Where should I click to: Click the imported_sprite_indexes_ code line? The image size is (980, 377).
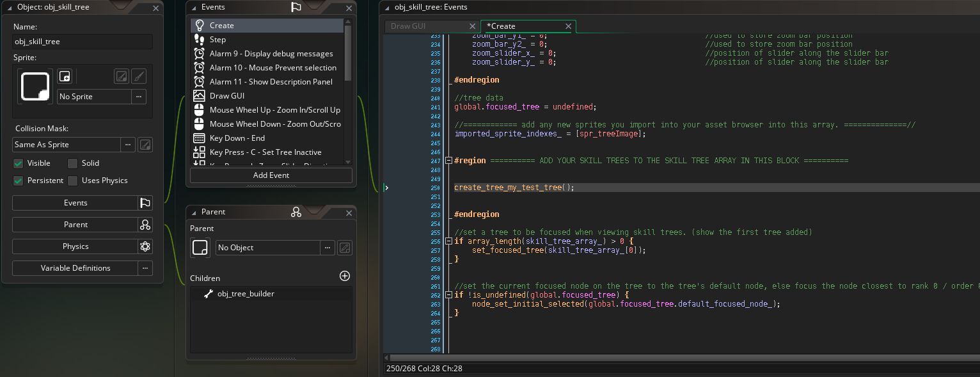tap(550, 134)
